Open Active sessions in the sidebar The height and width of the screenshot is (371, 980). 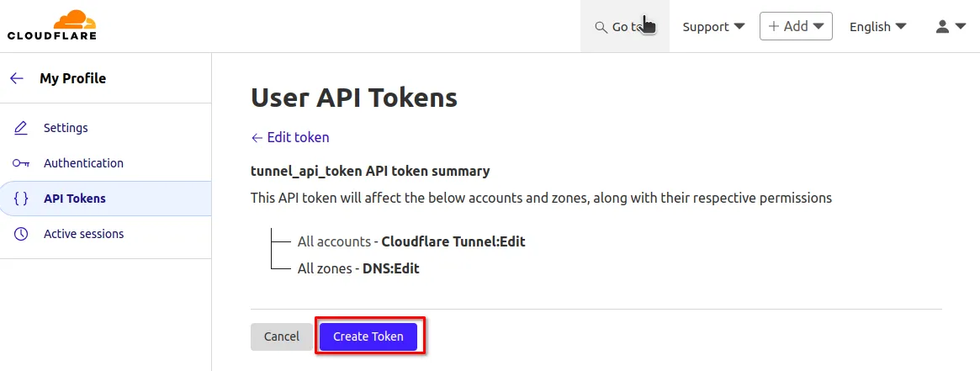click(83, 234)
